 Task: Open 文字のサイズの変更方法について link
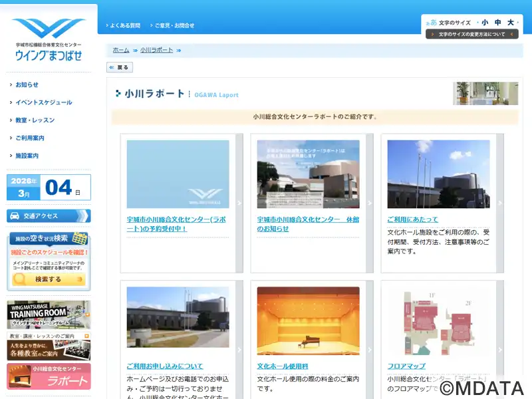(472, 34)
